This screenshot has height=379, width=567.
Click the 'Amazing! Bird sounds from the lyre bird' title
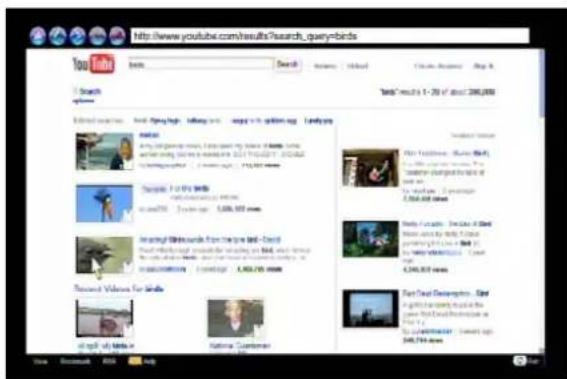[210, 240]
